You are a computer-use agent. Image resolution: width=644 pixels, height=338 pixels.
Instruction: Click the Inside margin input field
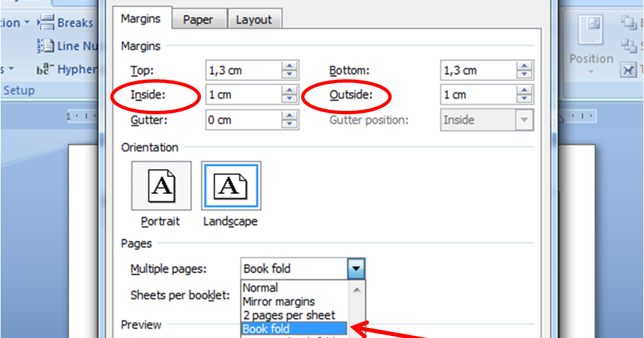pyautogui.click(x=244, y=95)
